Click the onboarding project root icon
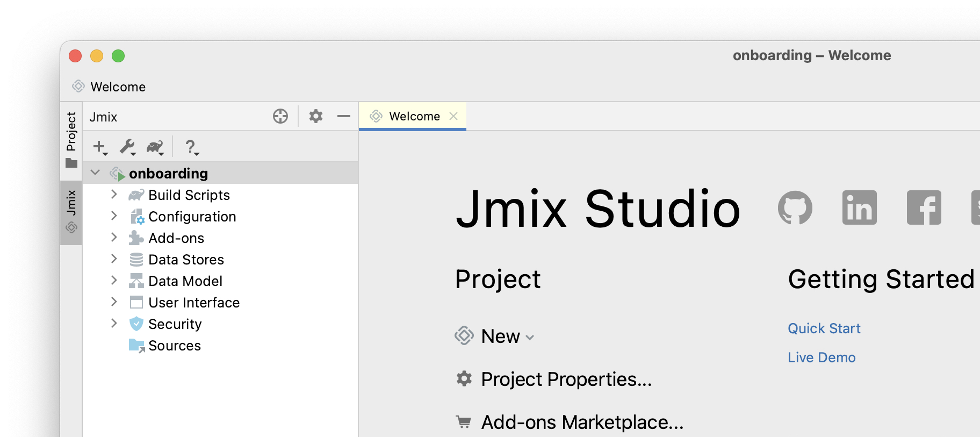 coord(117,174)
